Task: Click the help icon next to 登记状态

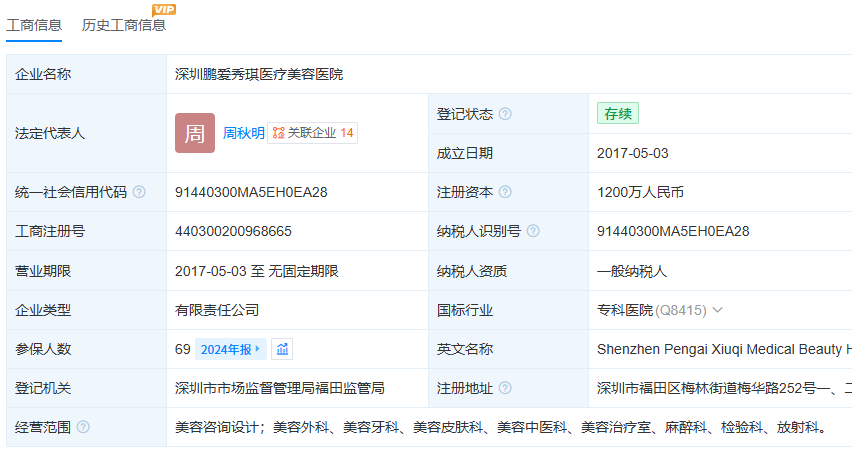Action: (x=505, y=114)
